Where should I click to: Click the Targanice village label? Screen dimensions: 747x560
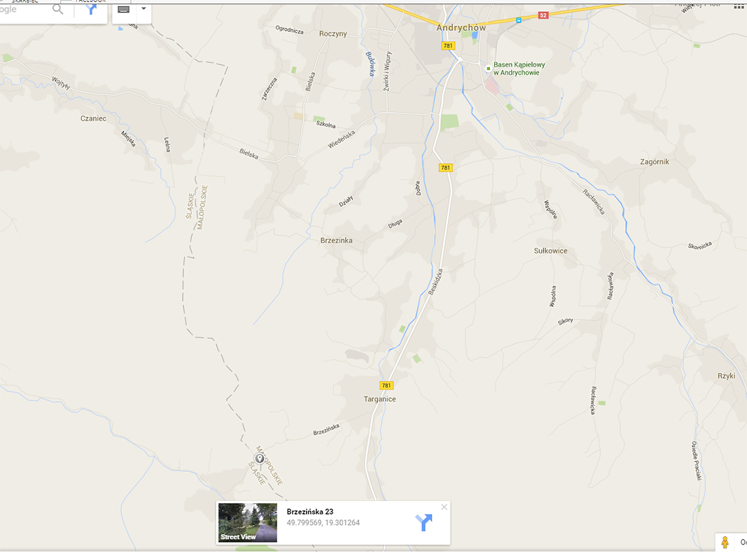click(x=379, y=399)
